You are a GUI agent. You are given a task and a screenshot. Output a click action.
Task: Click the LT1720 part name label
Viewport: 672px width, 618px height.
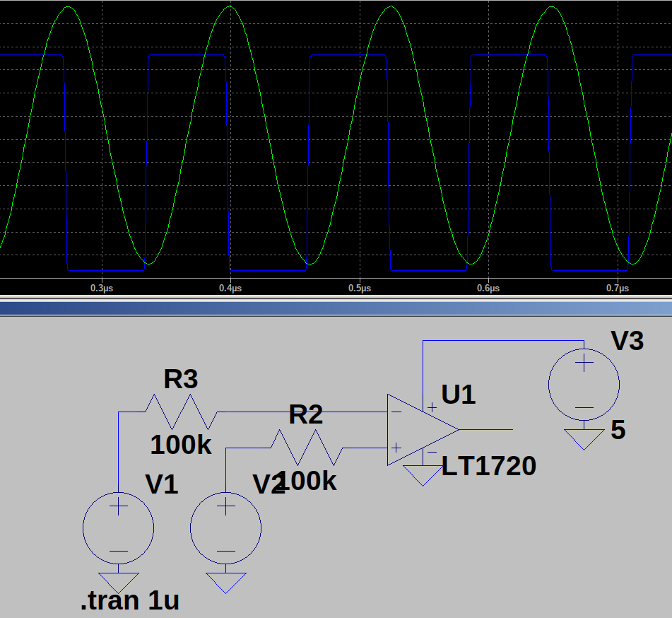coord(488,466)
